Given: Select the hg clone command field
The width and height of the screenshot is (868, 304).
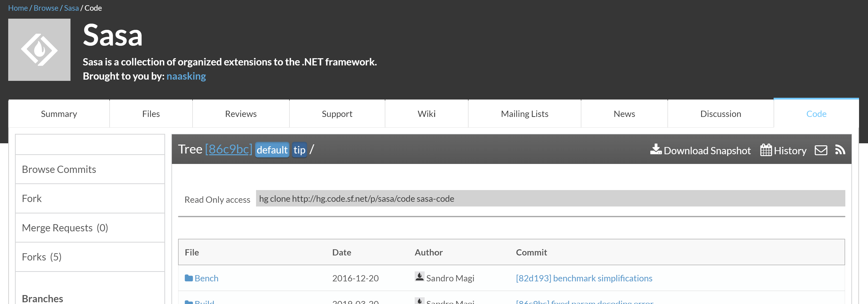Looking at the screenshot, I should (x=550, y=199).
